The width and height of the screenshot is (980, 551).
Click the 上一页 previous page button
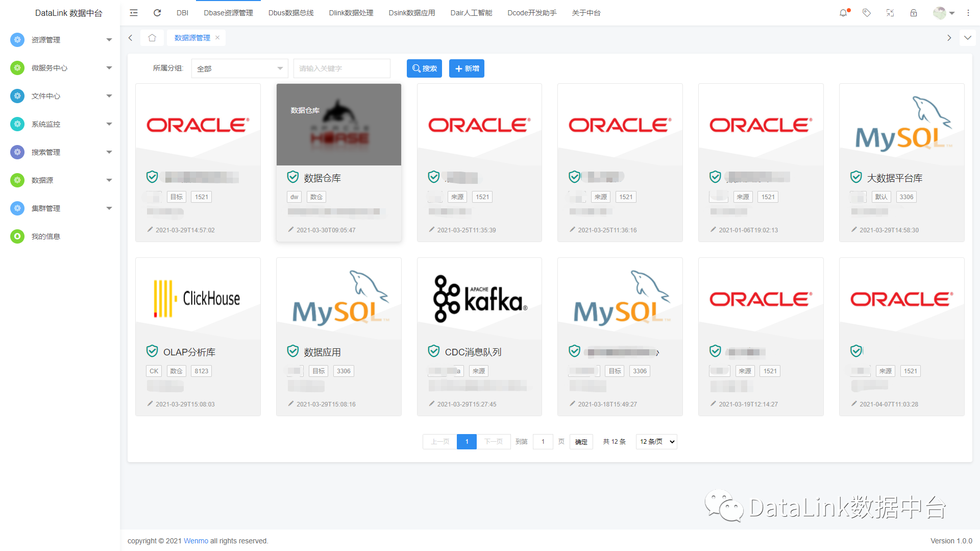[x=440, y=442]
